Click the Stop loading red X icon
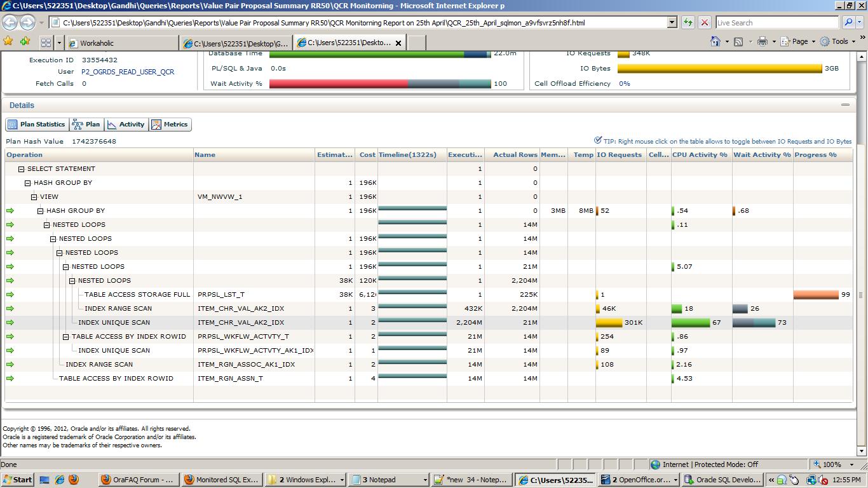 (704, 22)
